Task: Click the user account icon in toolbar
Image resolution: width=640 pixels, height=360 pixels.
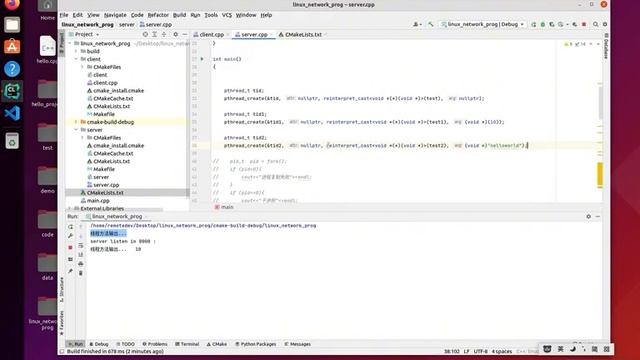Action: pos(416,24)
